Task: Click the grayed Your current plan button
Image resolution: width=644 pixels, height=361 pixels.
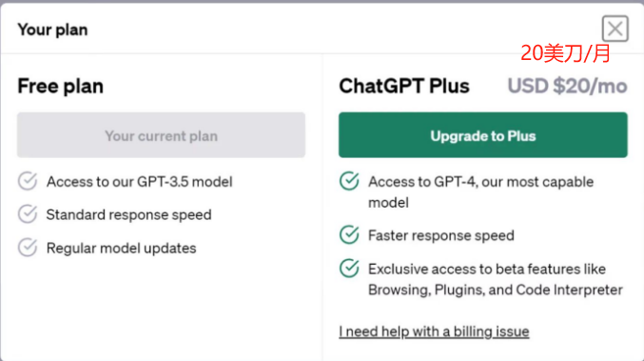Action: [161, 135]
